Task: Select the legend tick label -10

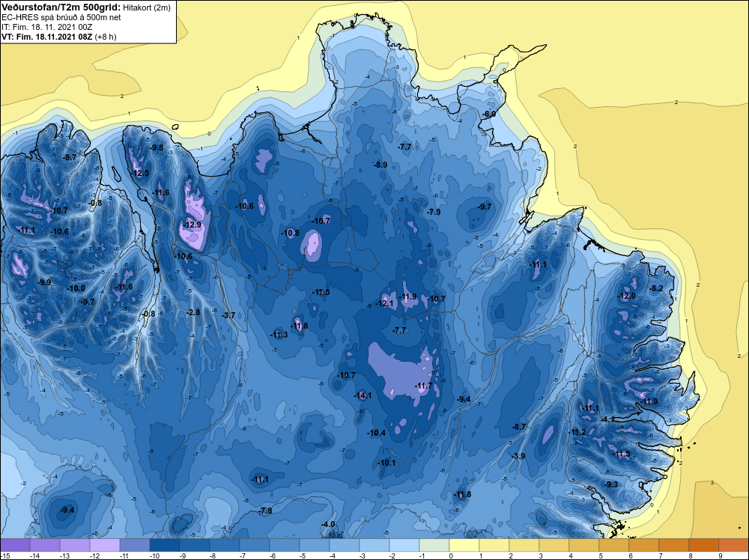Action: tap(154, 556)
